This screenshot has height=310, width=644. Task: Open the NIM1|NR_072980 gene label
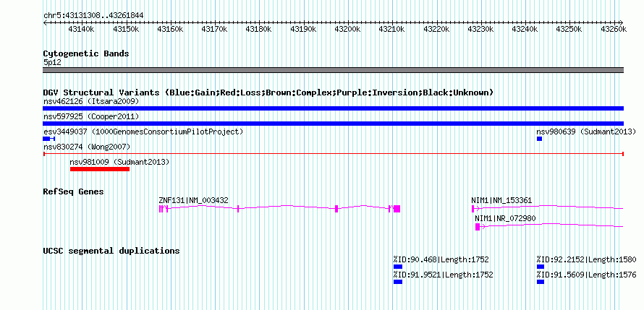click(x=505, y=218)
